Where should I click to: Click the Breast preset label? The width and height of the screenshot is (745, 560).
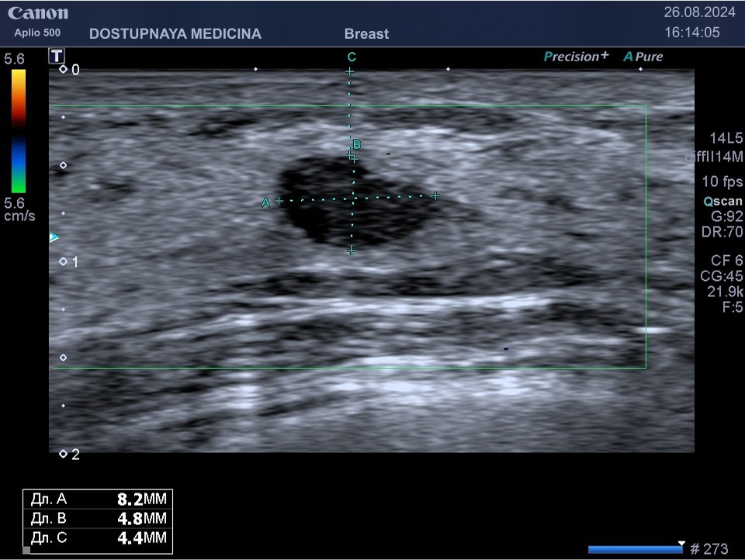point(366,34)
